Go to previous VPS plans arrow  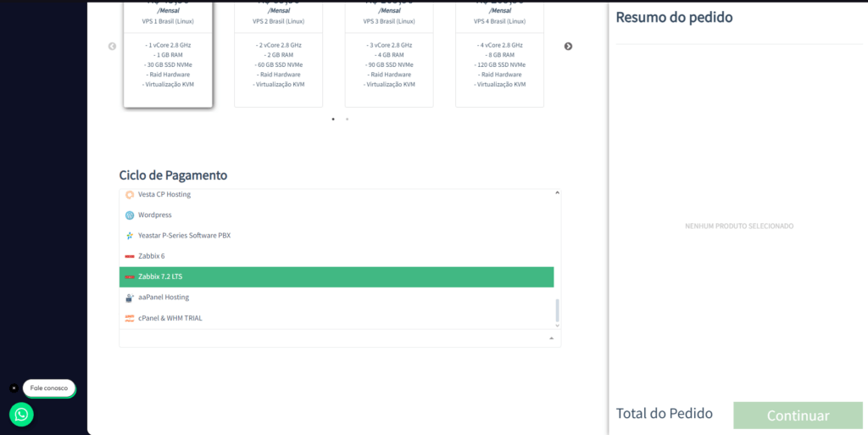113,47
